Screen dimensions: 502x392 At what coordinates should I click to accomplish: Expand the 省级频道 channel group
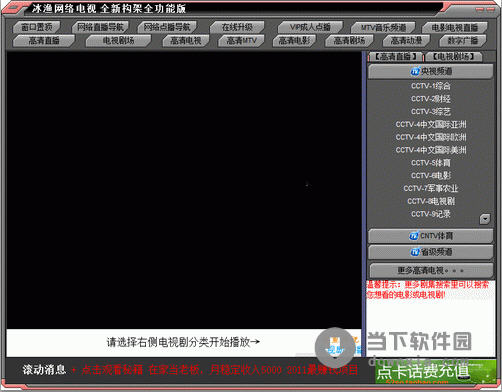click(x=431, y=252)
